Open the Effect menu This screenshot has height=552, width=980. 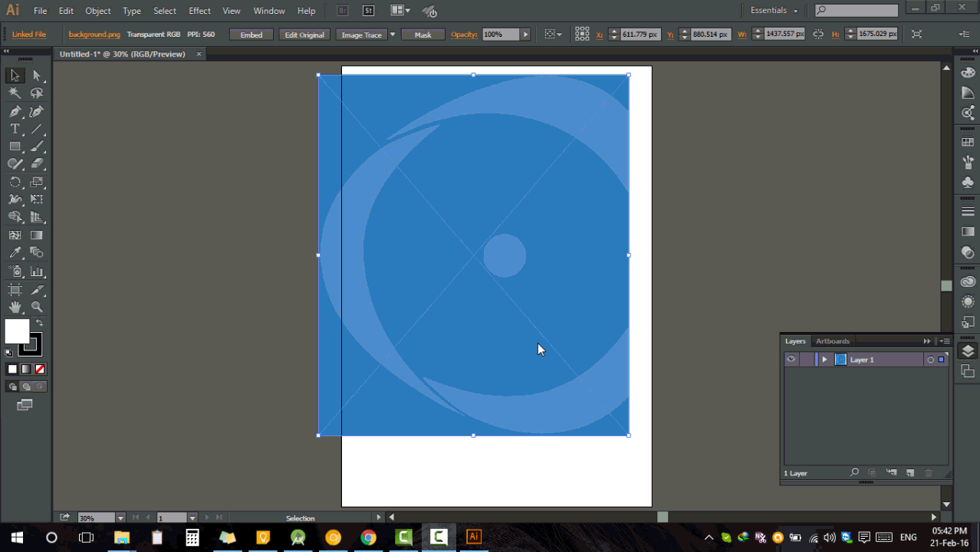click(x=199, y=11)
